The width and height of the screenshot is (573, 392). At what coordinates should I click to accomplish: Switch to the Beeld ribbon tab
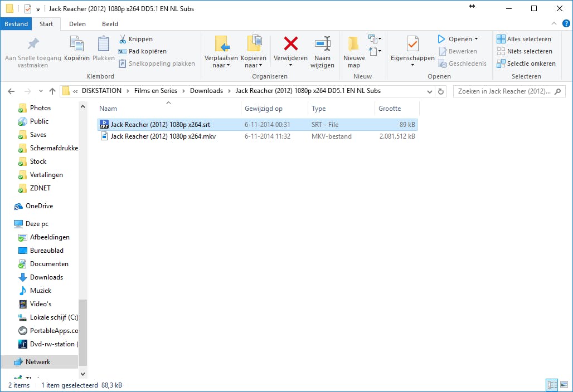coord(110,24)
